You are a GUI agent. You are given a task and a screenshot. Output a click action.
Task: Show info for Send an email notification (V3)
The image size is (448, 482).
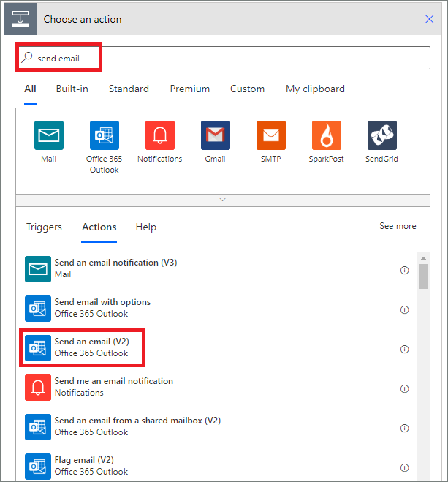404,270
